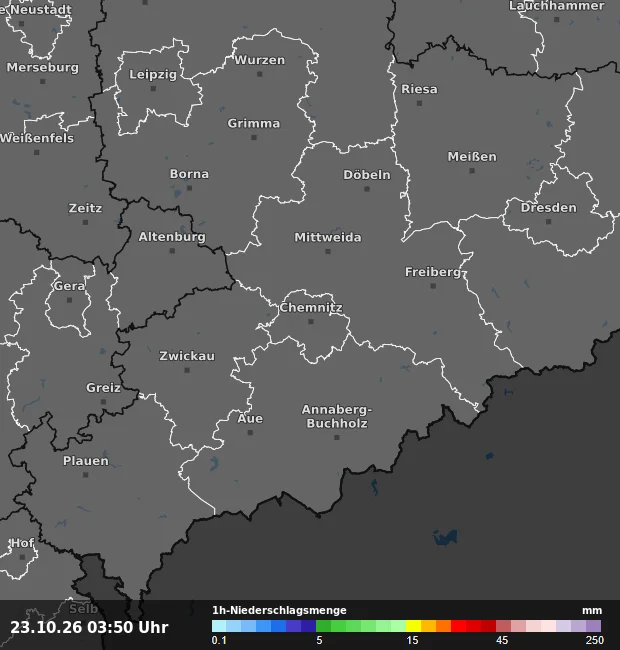Click the yellow 15 mm legend swatch
Viewport: 620px width, 650px height.
point(413,626)
